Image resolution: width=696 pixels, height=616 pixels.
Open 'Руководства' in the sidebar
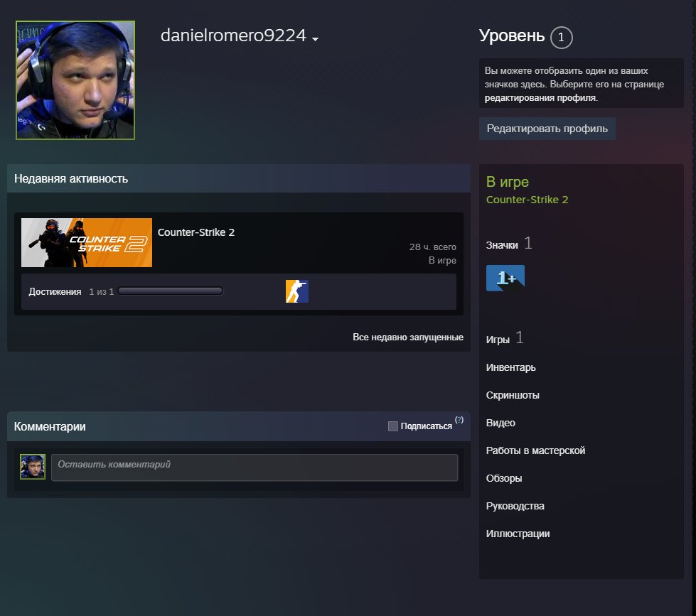pyautogui.click(x=515, y=506)
